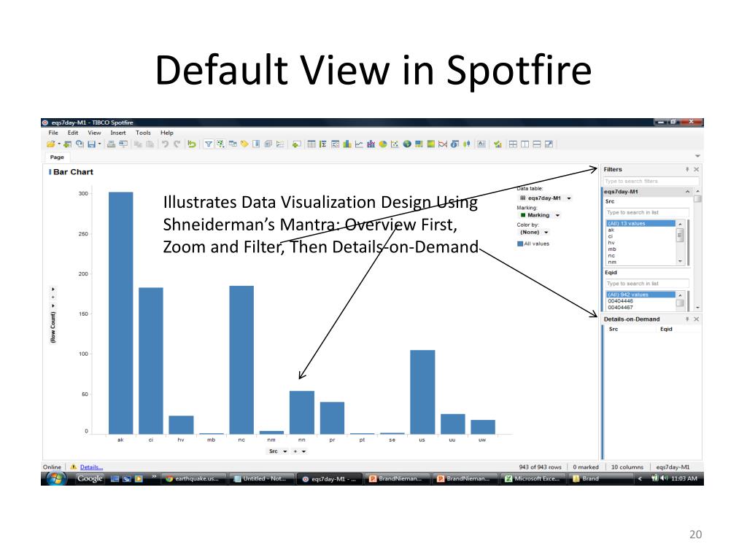Click the yellow Tags icon
The height and width of the screenshot is (560, 747).
(244, 144)
